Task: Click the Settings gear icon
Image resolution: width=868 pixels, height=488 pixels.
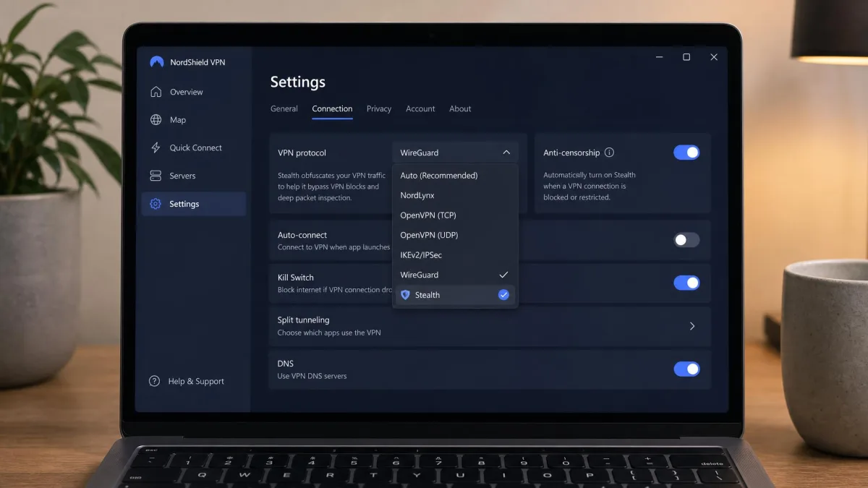Action: [156, 204]
